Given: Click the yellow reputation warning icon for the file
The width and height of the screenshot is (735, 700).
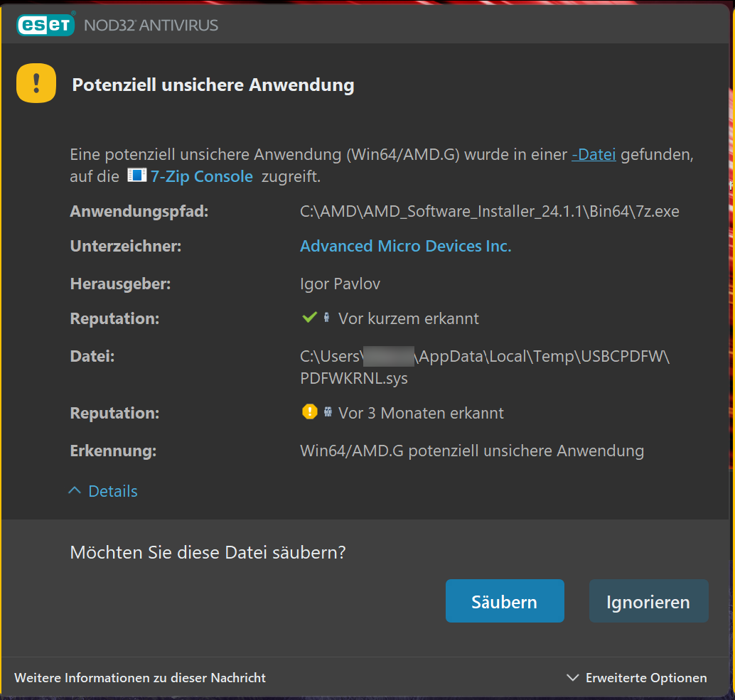Looking at the screenshot, I should (x=309, y=412).
